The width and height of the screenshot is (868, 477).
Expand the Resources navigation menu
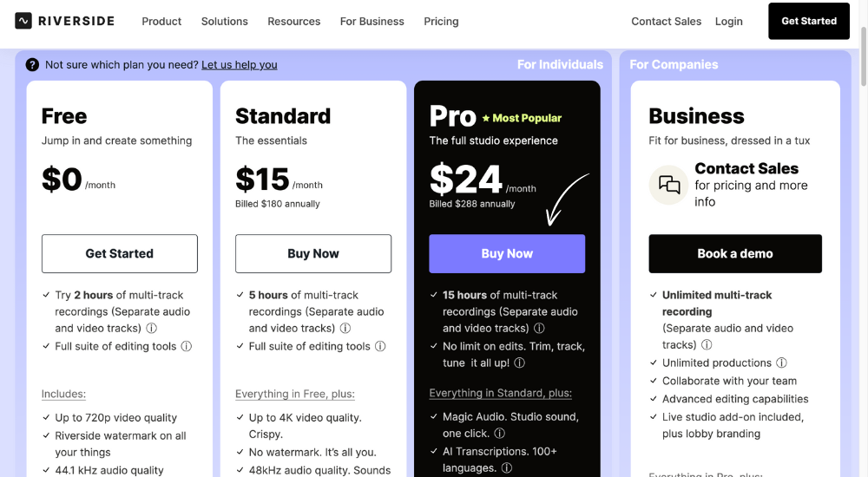[293, 21]
